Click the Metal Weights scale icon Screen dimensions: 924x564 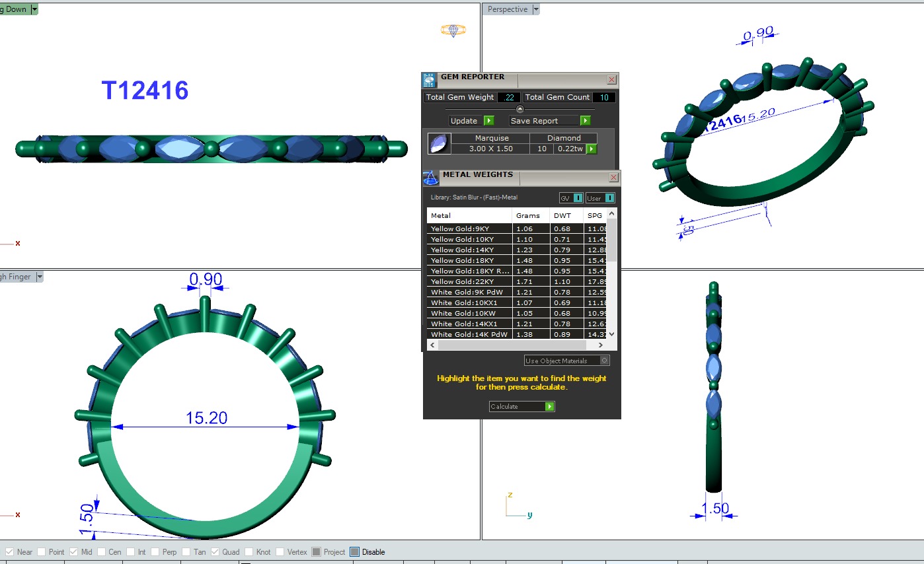431,178
